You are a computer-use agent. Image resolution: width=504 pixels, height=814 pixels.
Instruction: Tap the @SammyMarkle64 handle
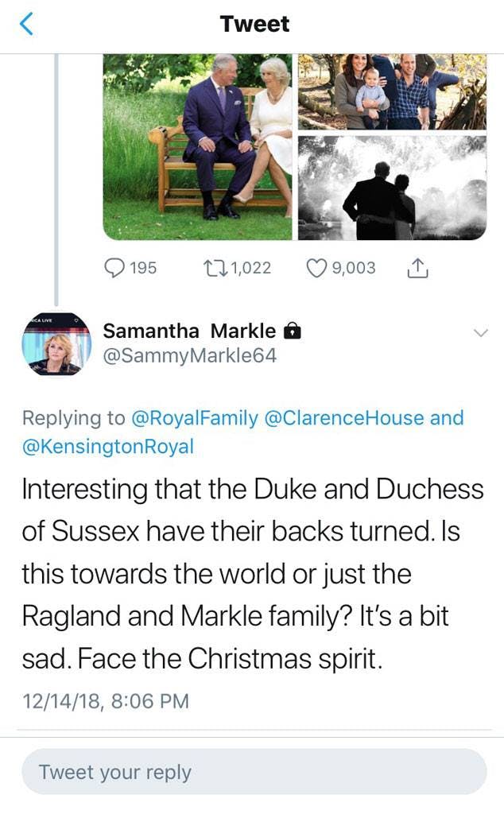point(189,355)
